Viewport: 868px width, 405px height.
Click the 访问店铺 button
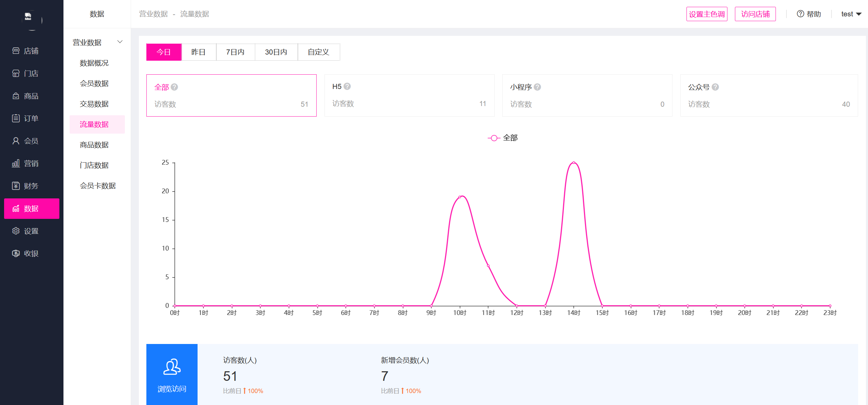(x=755, y=14)
